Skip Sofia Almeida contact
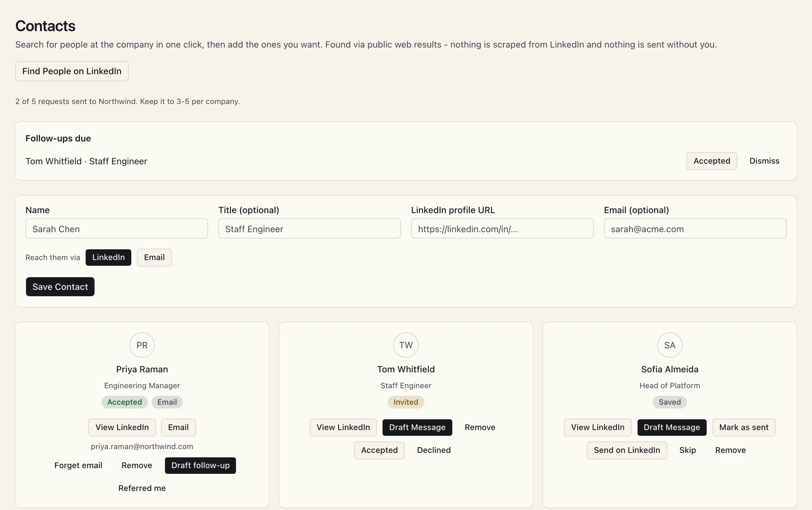Screen dimensions: 812x510 [x=688, y=450]
